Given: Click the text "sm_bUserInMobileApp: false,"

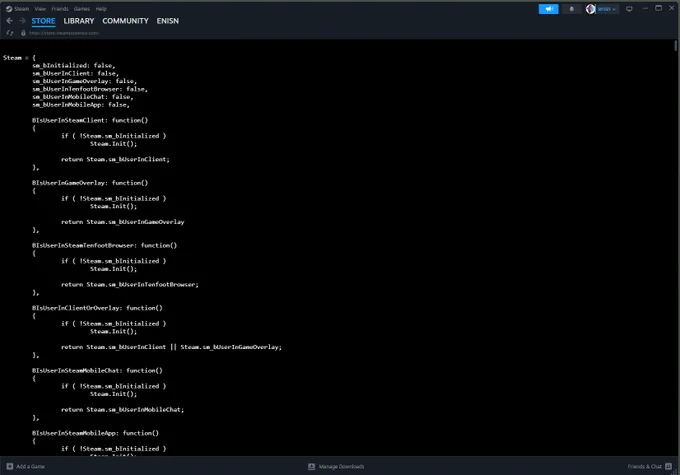Looking at the screenshot, I should tap(81, 105).
